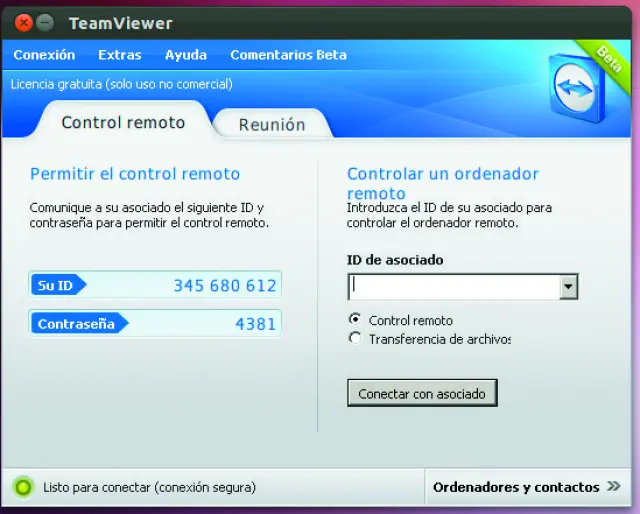Click the Contraseña value 4381

(255, 324)
